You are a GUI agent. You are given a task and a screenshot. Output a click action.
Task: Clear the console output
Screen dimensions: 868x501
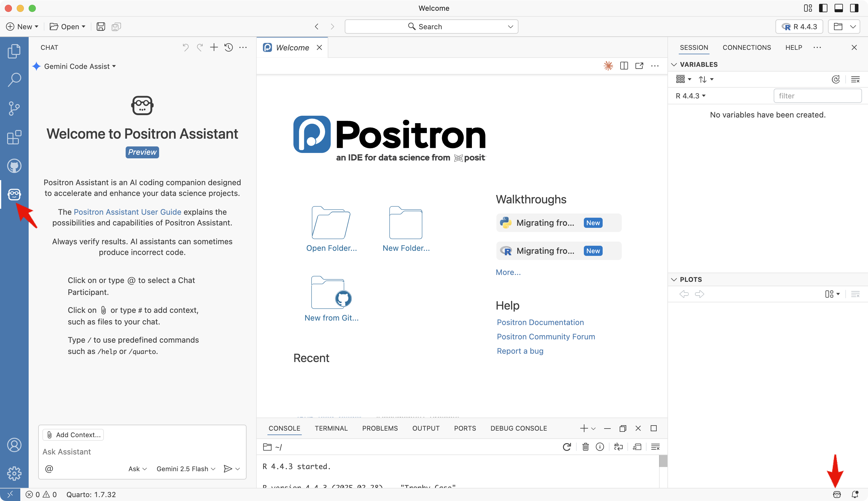pyautogui.click(x=655, y=447)
